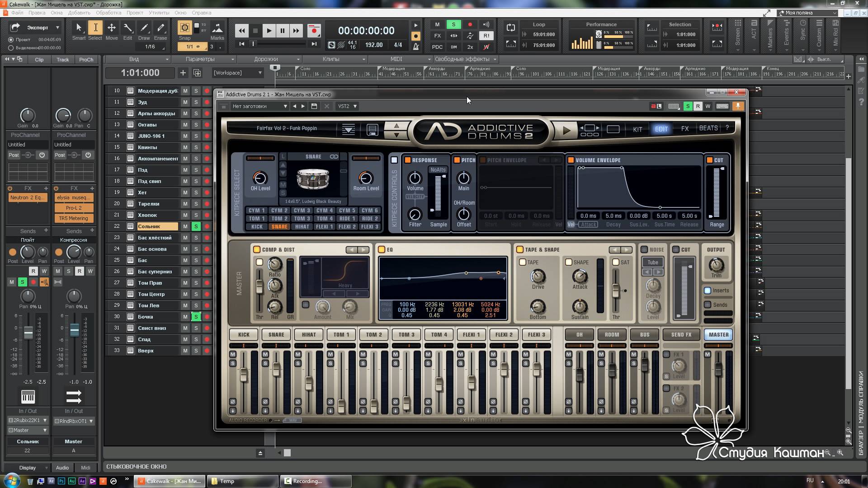
Task: Toggle the TAPE checkbox in Tape & Shape
Action: coord(523,262)
